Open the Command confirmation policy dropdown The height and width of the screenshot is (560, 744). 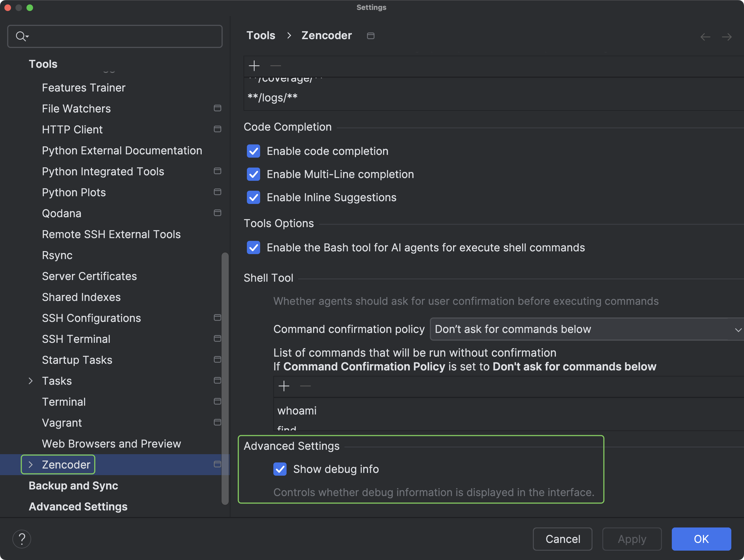pyautogui.click(x=585, y=329)
